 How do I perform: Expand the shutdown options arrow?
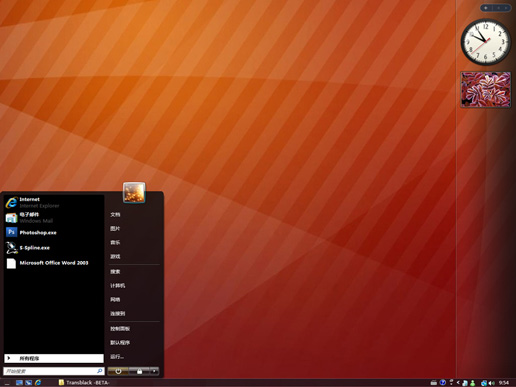click(154, 371)
